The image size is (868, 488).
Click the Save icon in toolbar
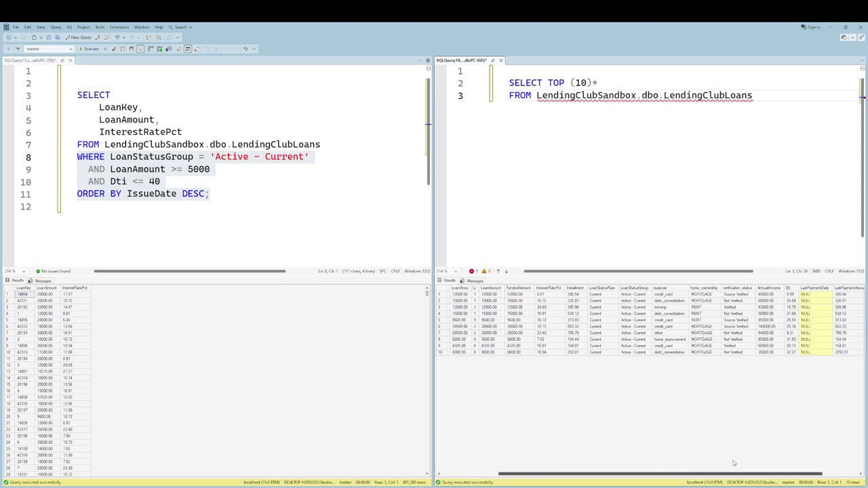pos(49,37)
